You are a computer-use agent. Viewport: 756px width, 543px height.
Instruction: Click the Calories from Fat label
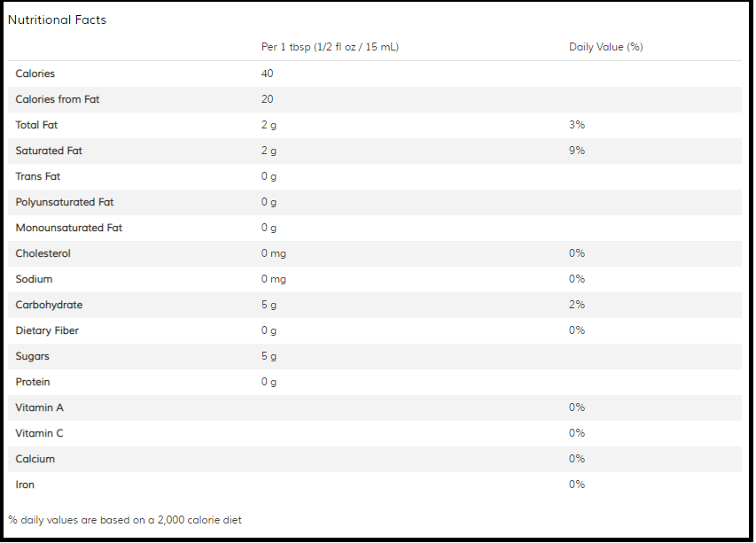tap(58, 99)
